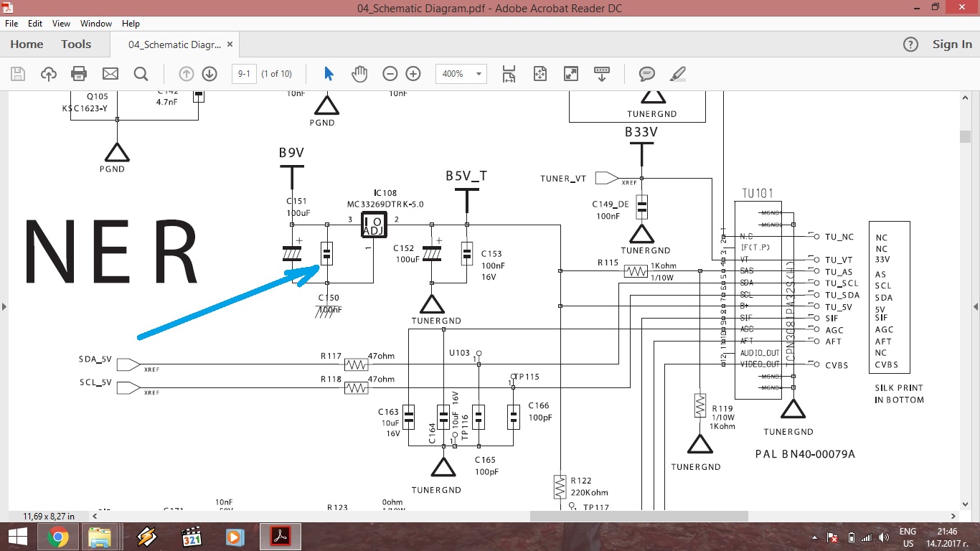
Task: Open the 400% zoom level dropdown
Action: tap(479, 74)
